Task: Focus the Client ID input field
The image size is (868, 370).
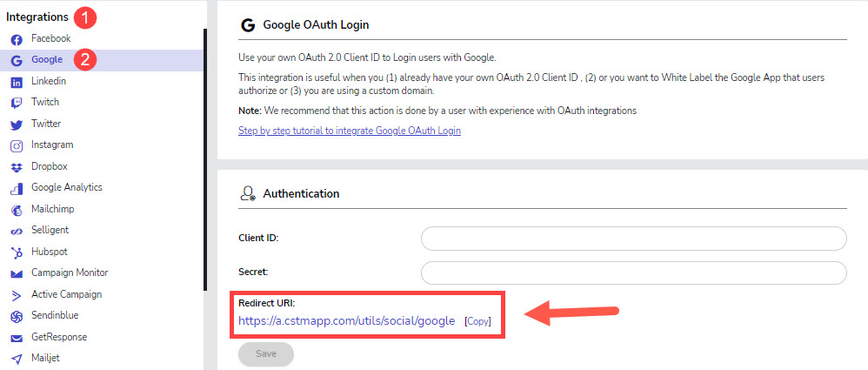Action: pyautogui.click(x=634, y=239)
